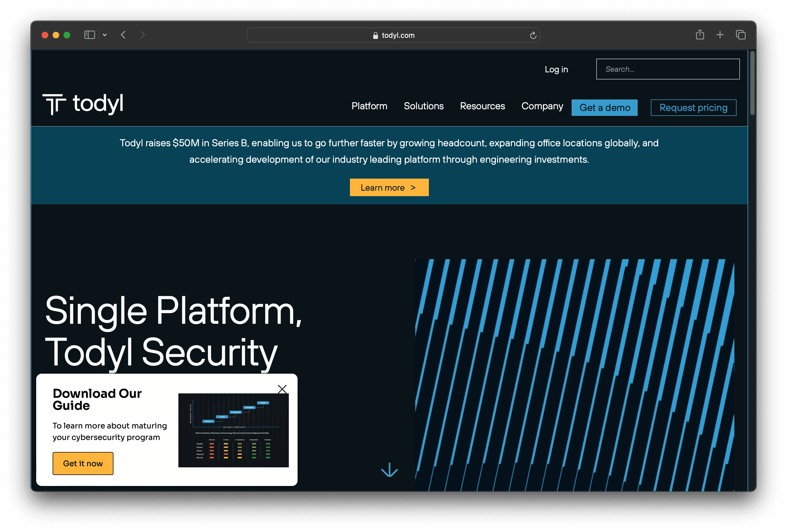Open the Platform menu

point(369,106)
